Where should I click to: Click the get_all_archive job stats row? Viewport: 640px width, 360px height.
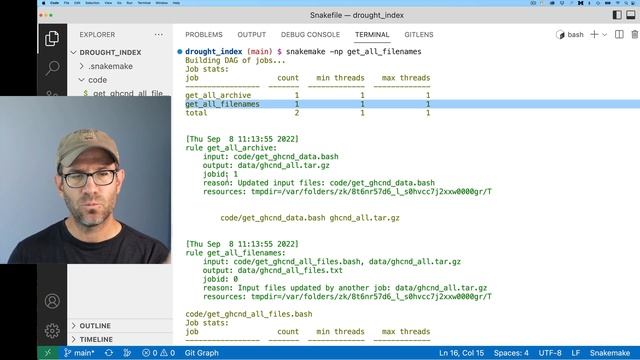point(308,95)
